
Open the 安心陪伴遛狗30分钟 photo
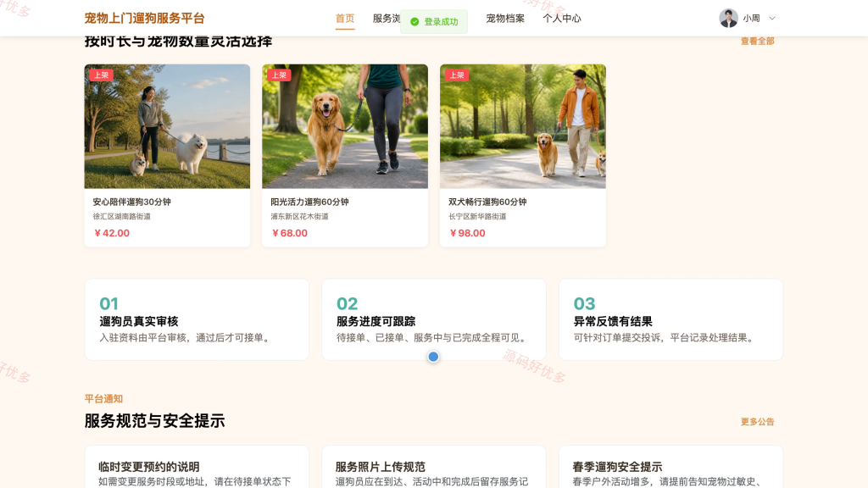167,126
